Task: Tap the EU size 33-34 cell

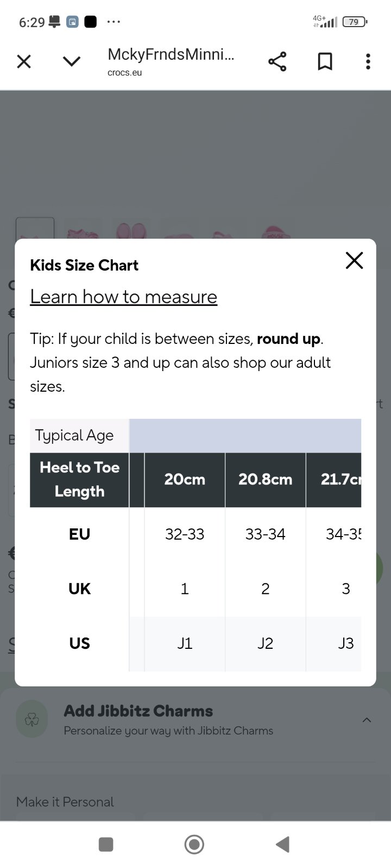Action: [x=265, y=534]
